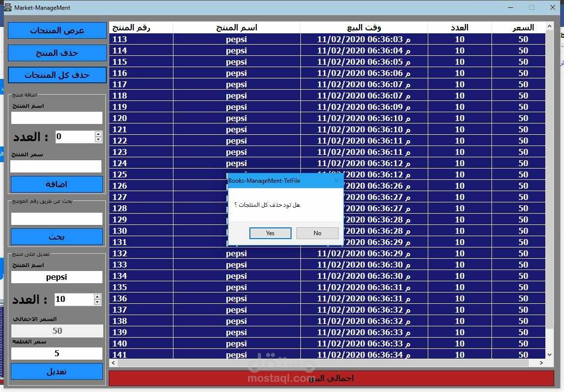The height and width of the screenshot is (392, 564).
Task: Click the table's scroll up arrow
Action: point(549,26)
